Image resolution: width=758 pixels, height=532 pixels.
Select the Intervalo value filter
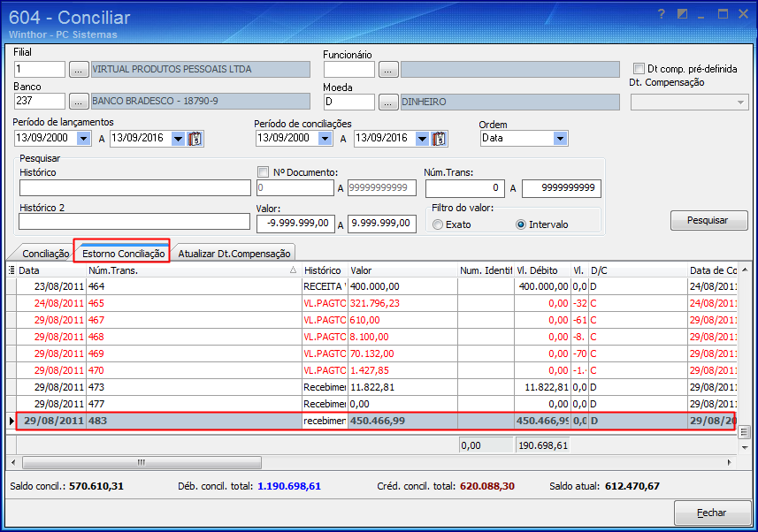click(x=521, y=224)
